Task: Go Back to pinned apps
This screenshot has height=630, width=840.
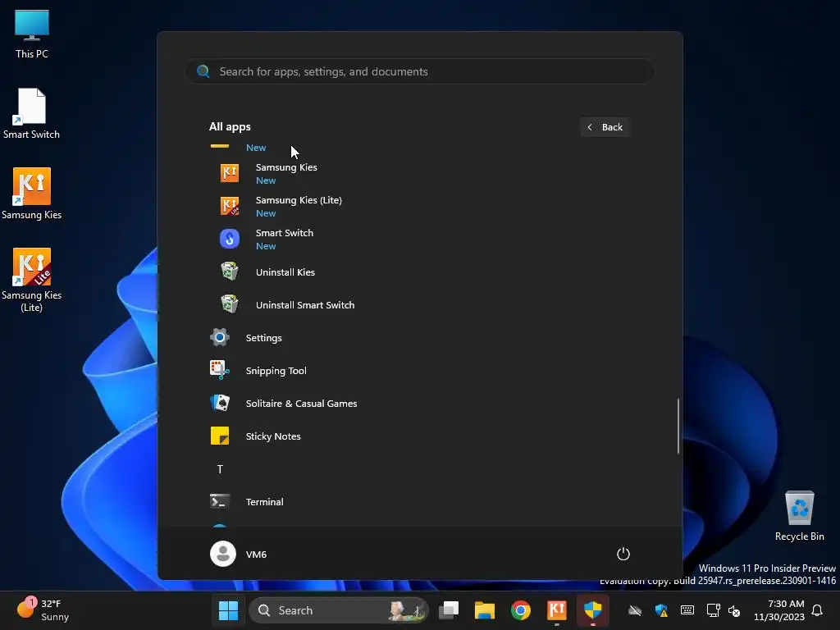Action: [x=605, y=127]
